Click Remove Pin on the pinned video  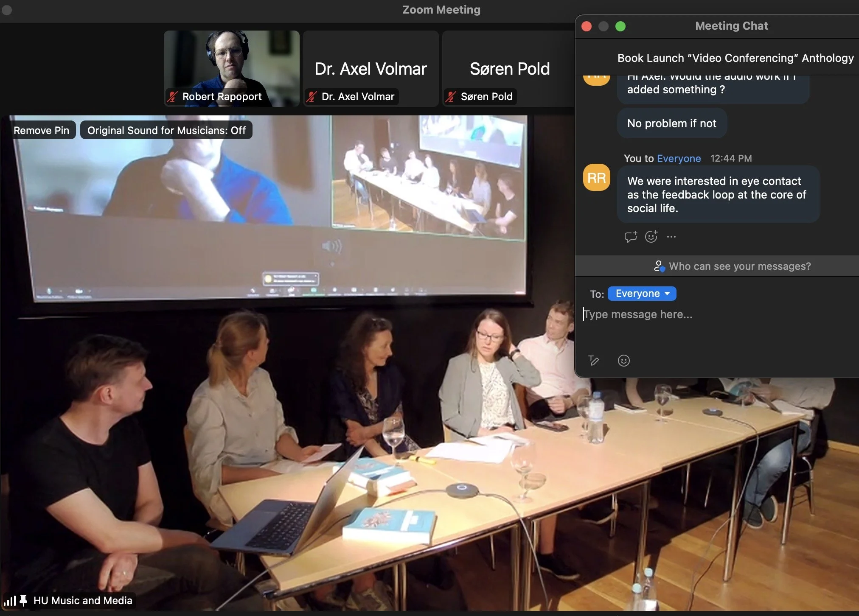click(41, 130)
